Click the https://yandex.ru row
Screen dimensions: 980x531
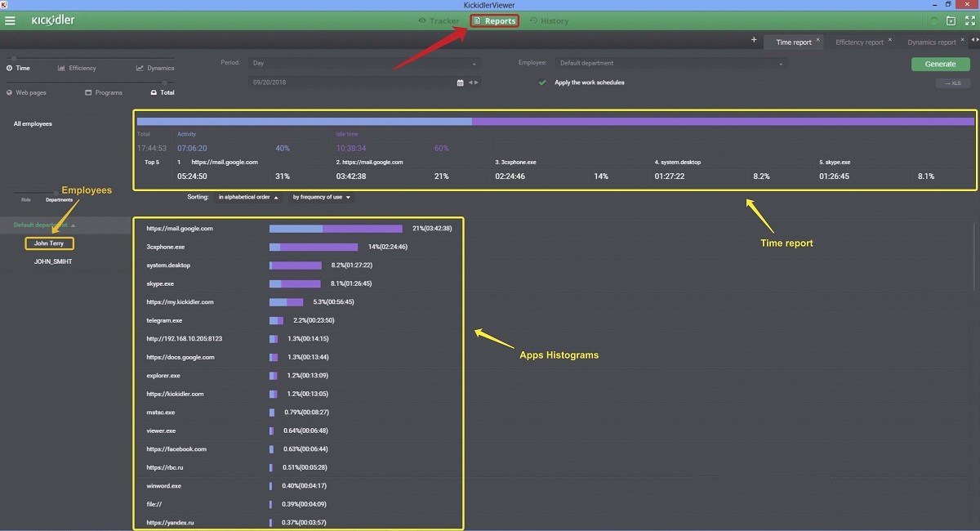pyautogui.click(x=298, y=523)
